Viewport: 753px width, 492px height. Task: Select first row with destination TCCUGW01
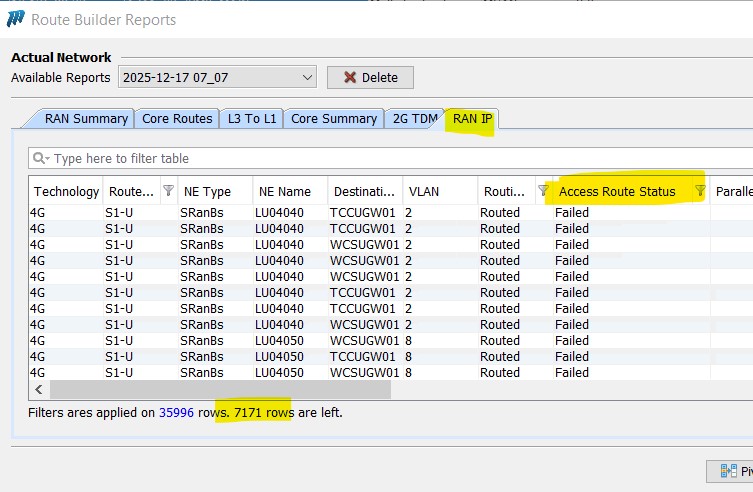pos(364,213)
